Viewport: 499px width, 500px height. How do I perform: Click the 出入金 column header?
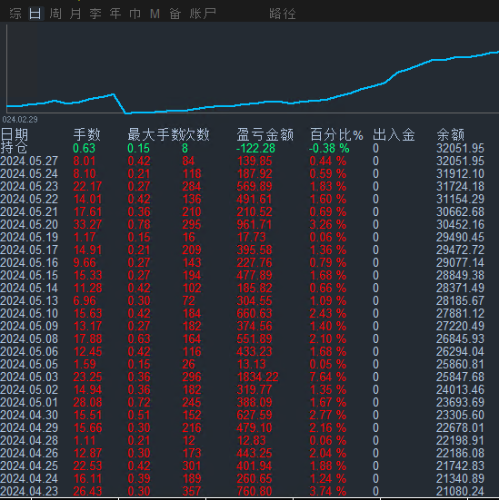point(394,135)
